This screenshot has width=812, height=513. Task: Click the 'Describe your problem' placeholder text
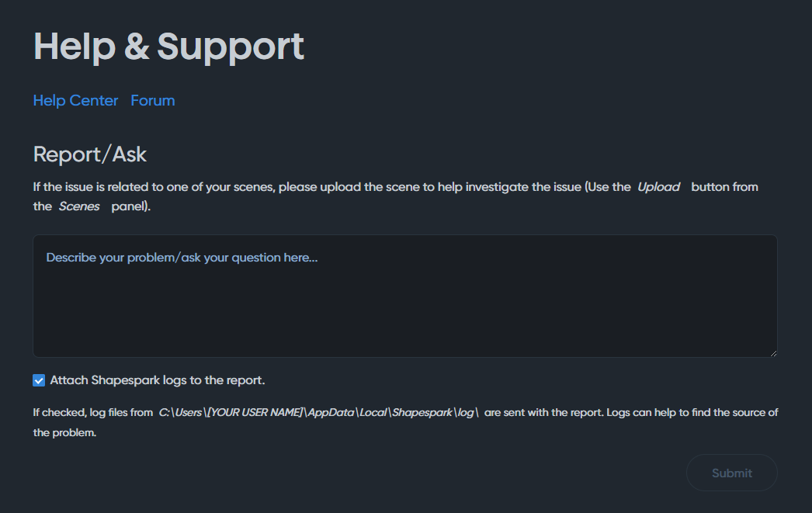[182, 258]
